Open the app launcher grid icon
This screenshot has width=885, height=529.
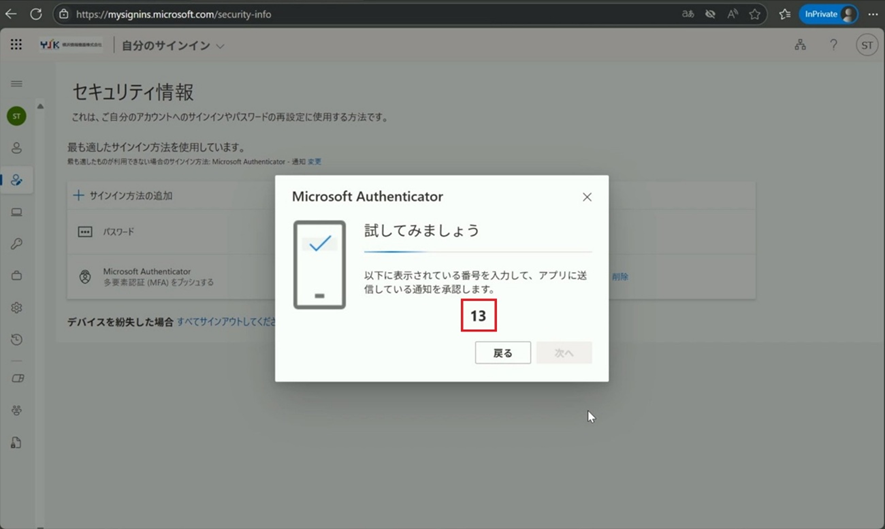(16, 45)
